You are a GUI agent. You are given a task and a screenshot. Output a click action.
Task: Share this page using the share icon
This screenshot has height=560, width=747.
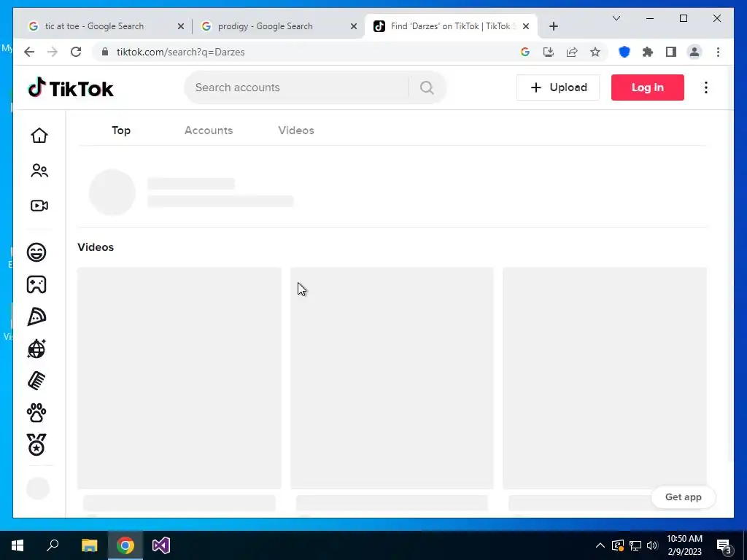click(572, 52)
